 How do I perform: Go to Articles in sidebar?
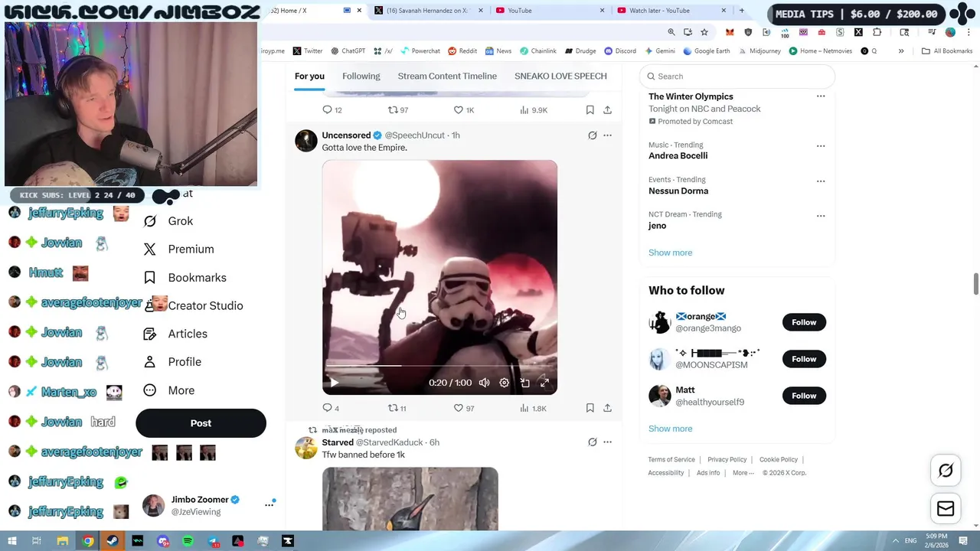(x=175, y=334)
